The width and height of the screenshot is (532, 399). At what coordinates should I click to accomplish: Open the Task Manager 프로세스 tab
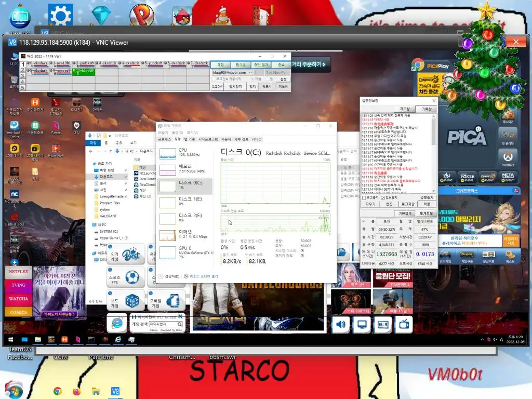click(165, 139)
